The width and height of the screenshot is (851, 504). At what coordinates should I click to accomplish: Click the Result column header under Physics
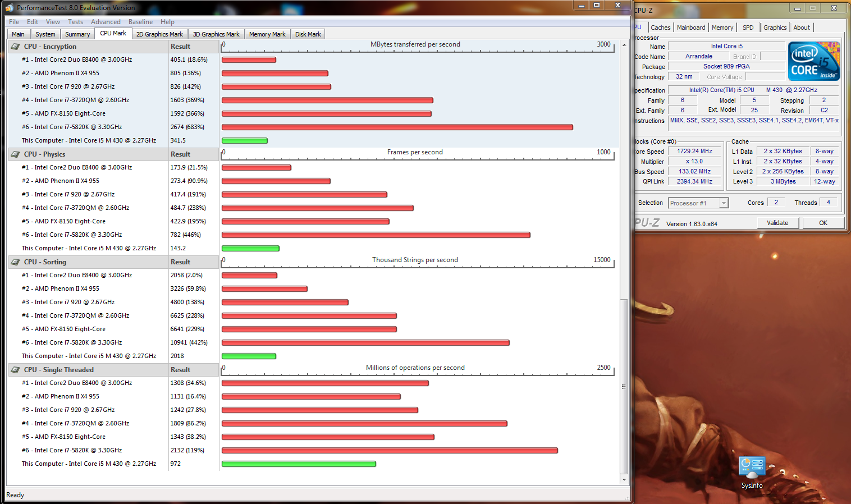(x=194, y=154)
